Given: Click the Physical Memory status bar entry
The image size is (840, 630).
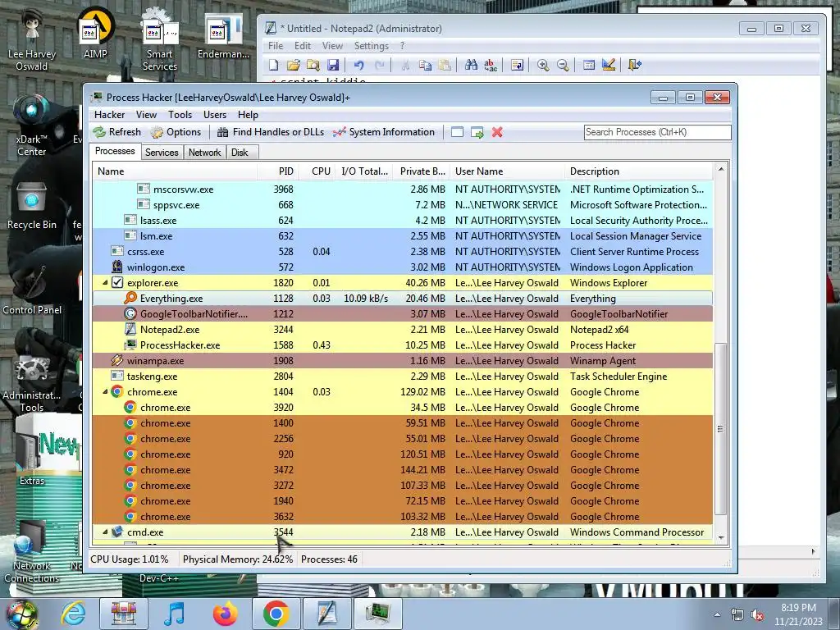Looking at the screenshot, I should [238, 559].
